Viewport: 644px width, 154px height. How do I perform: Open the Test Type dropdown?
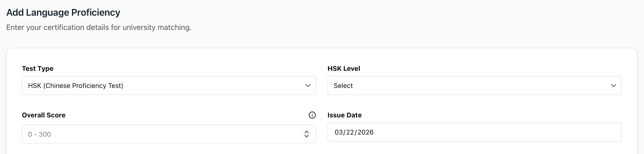click(x=169, y=86)
